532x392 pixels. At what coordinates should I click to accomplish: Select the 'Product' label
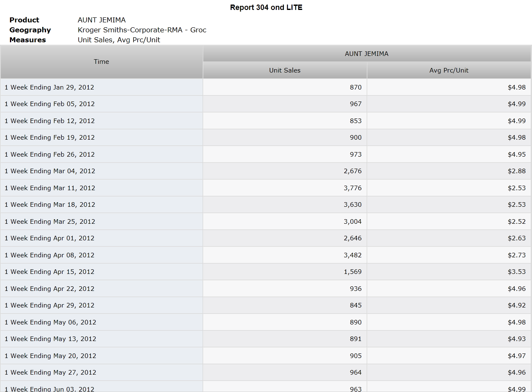[24, 20]
